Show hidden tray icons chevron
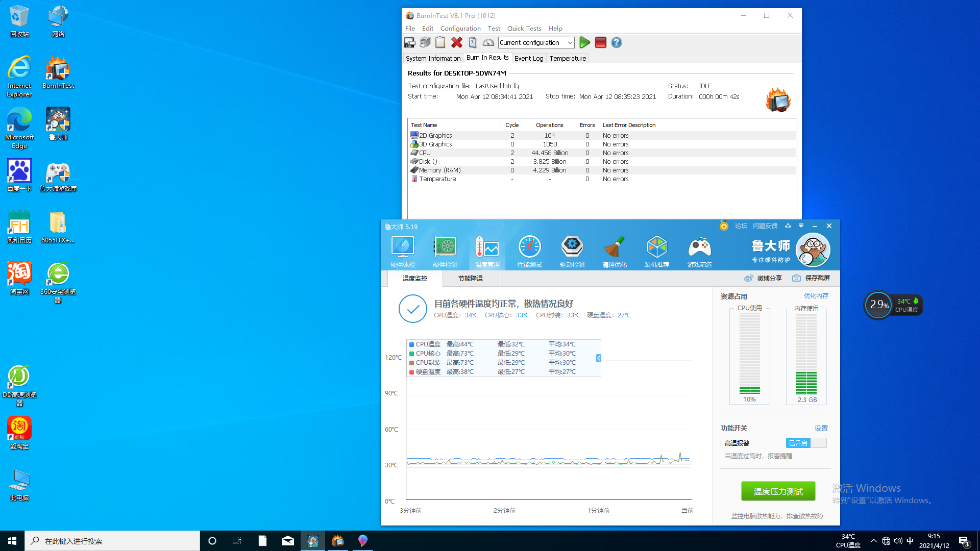The width and height of the screenshot is (980, 551). click(x=874, y=541)
